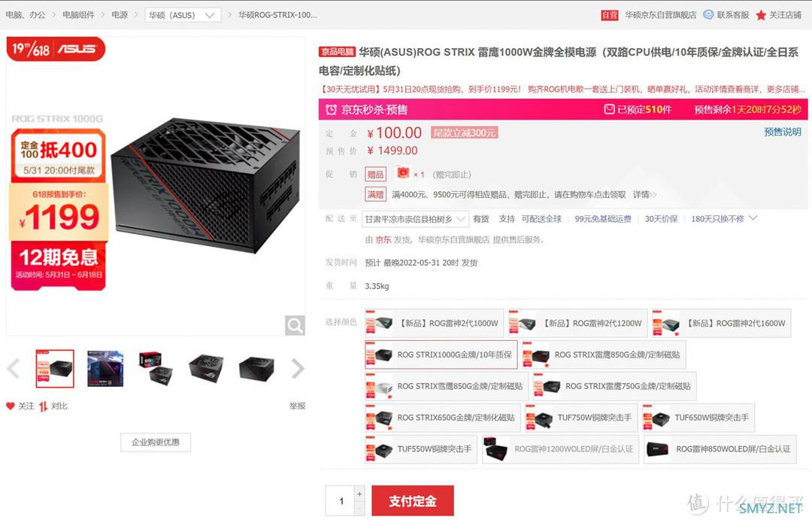Image resolution: width=812 pixels, height=523 pixels.
Task: Select the second product thumbnail image
Action: point(106,369)
